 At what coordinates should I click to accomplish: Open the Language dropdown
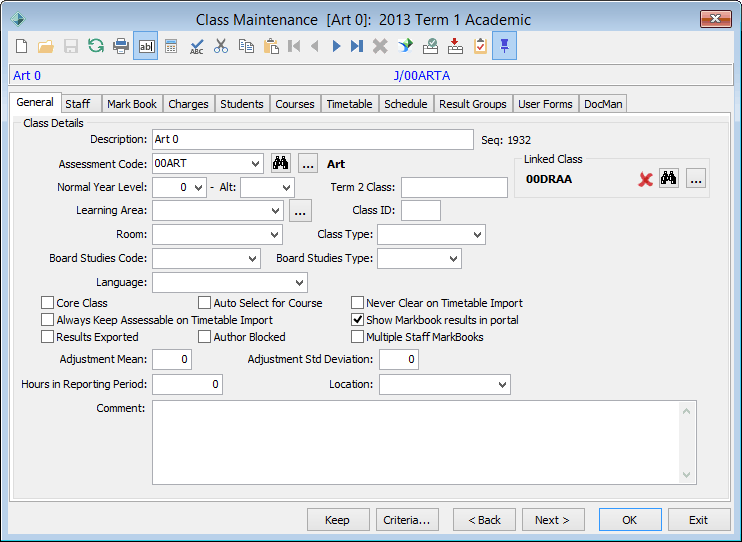coord(300,283)
